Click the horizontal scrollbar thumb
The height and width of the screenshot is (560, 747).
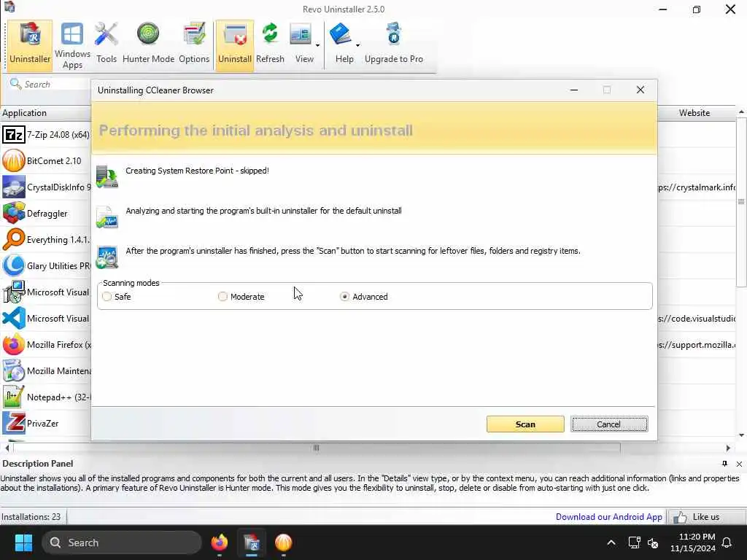tap(317, 448)
